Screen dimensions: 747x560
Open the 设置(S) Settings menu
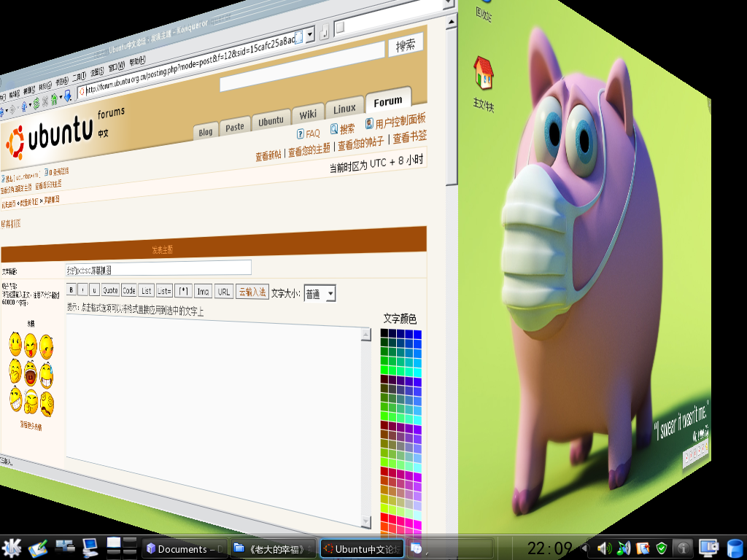97,71
